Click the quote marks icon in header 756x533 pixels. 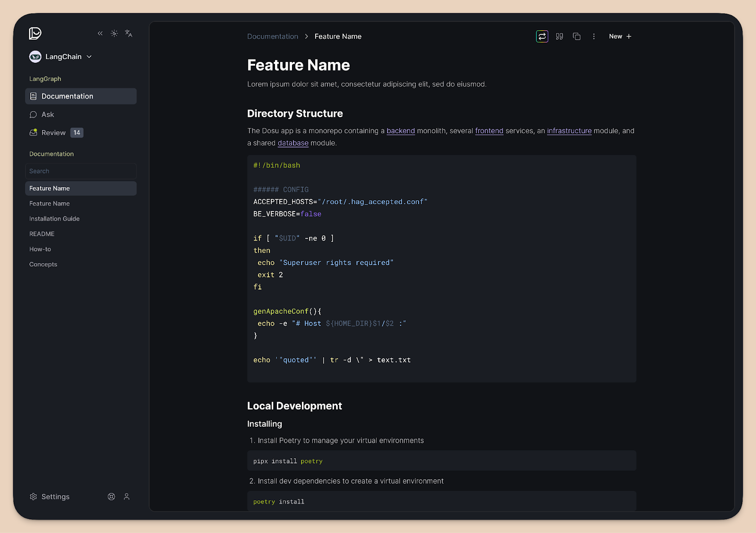pyautogui.click(x=559, y=36)
